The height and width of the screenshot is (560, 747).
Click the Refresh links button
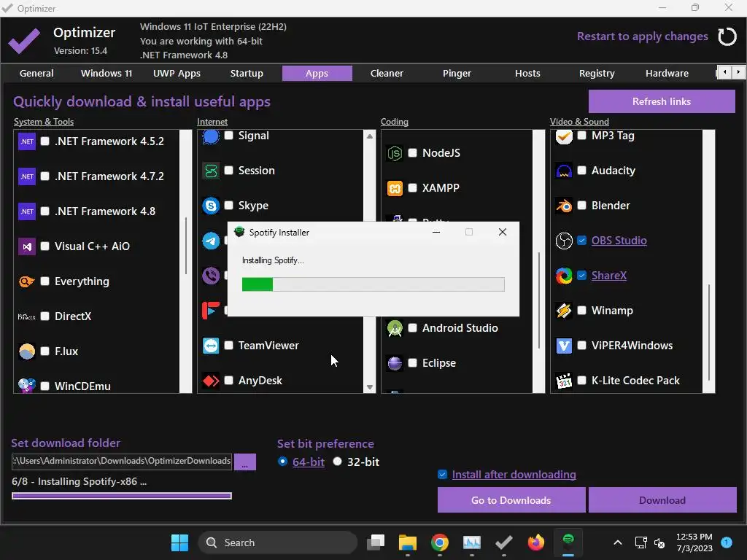coord(662,101)
